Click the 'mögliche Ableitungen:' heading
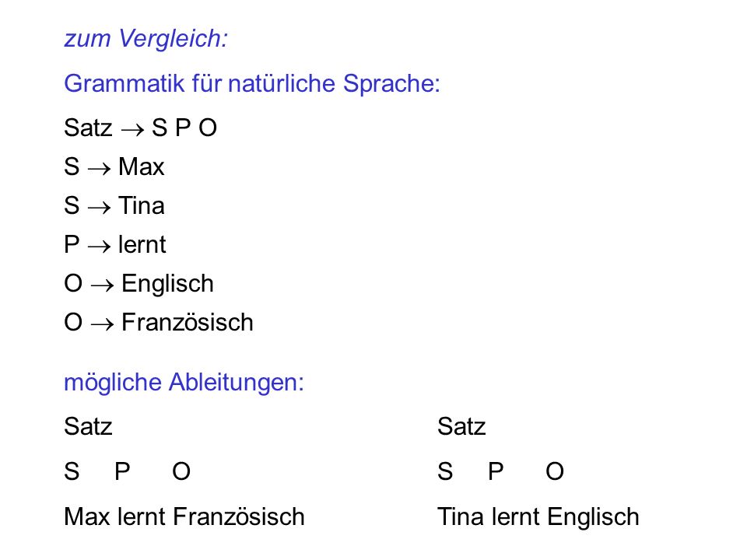 [x=184, y=383]
